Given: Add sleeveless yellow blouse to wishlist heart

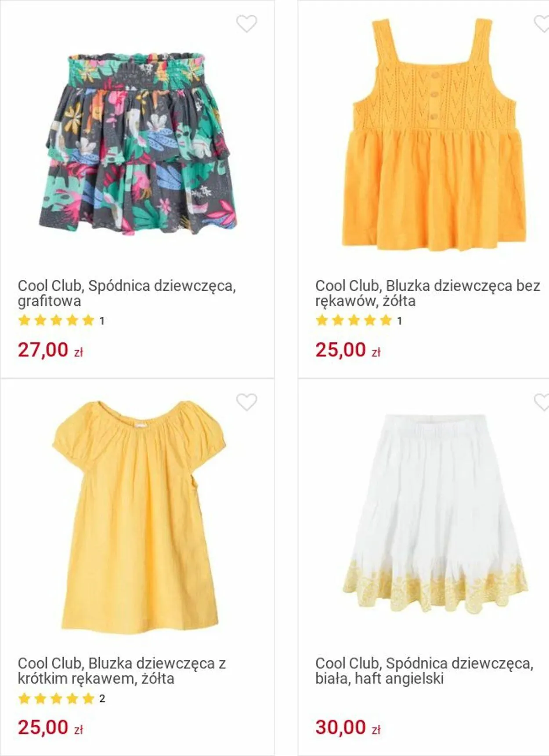Looking at the screenshot, I should click(x=542, y=24).
